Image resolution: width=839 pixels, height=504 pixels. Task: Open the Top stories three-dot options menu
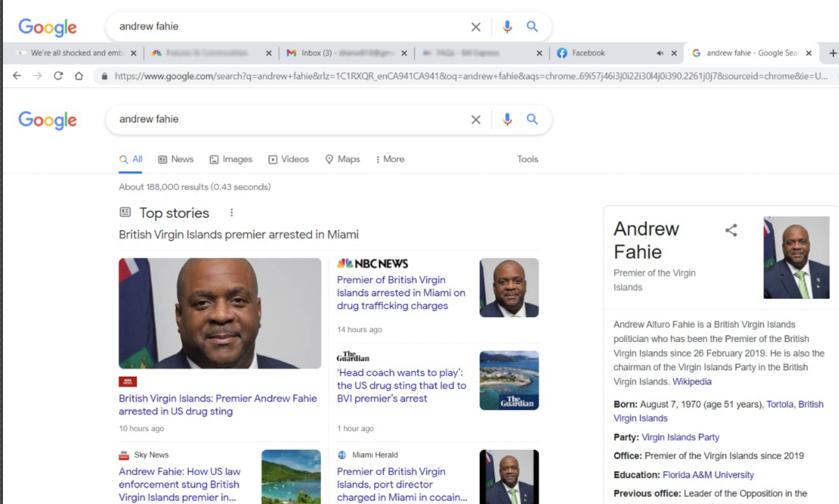(231, 213)
